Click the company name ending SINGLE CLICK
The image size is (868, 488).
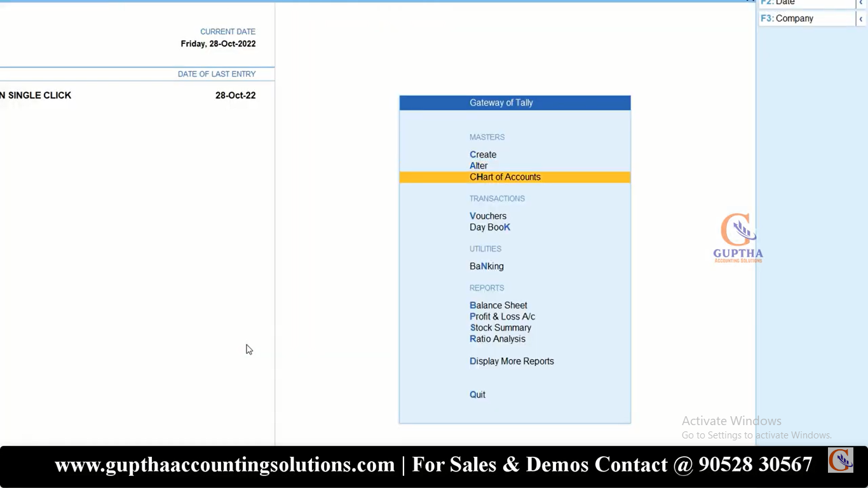point(36,95)
